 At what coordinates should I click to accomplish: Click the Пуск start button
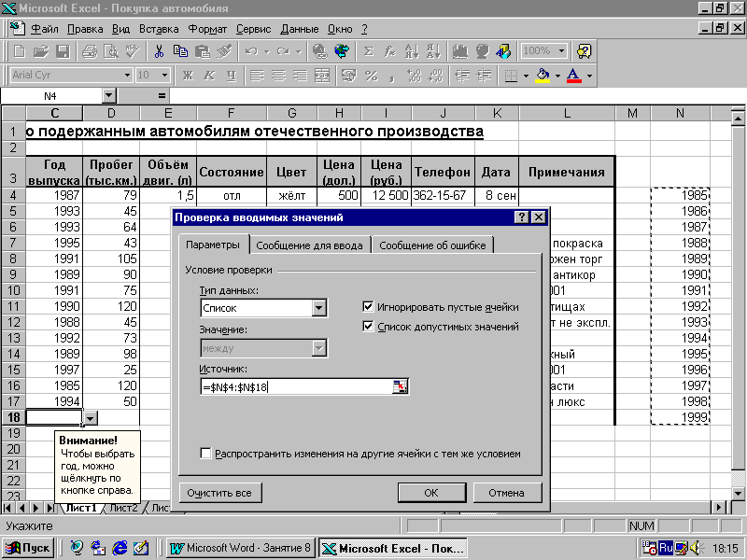(x=28, y=548)
